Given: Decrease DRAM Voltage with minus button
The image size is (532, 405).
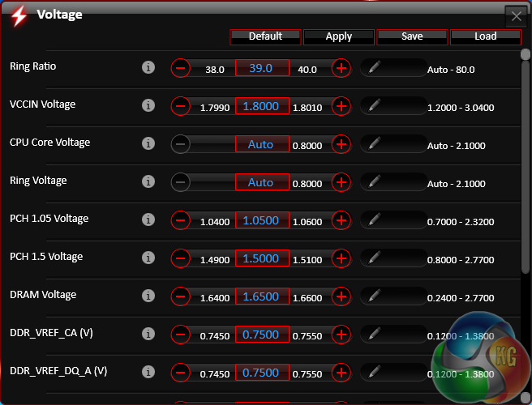Looking at the screenshot, I should (181, 296).
